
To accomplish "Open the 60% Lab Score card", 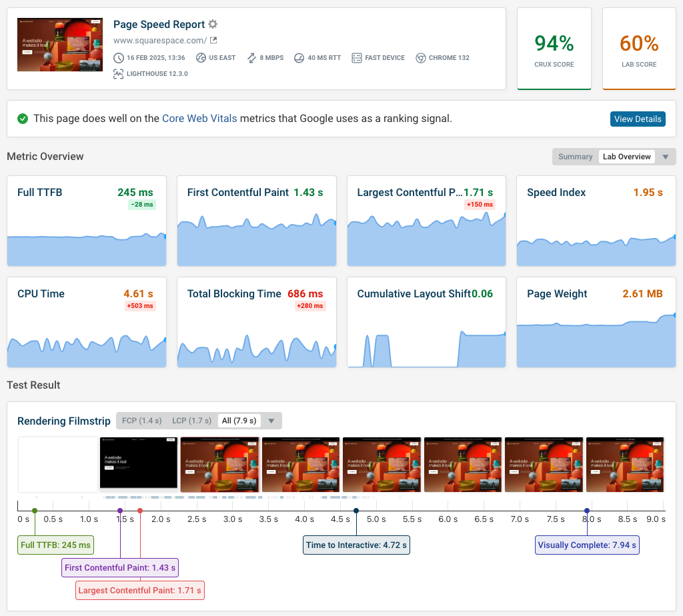I will (x=639, y=49).
